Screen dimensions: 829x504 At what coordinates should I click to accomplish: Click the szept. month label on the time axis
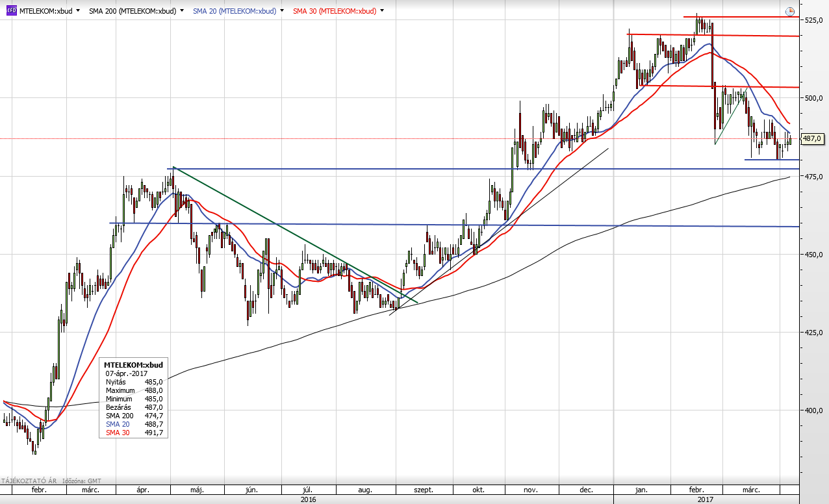point(424,490)
